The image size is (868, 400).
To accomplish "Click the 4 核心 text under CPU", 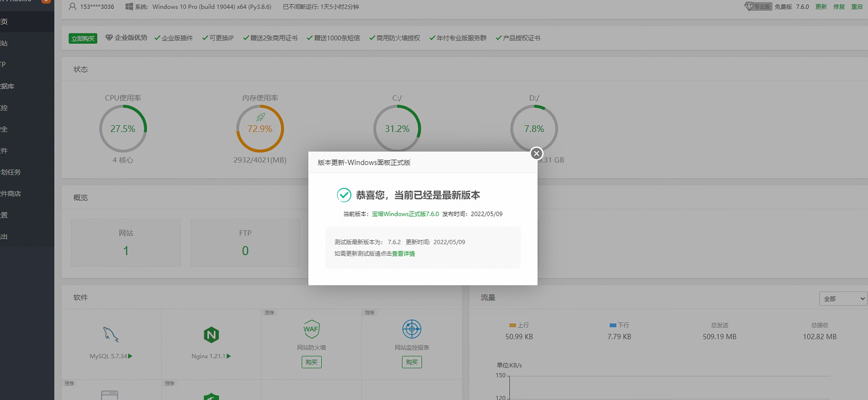I will coord(123,160).
